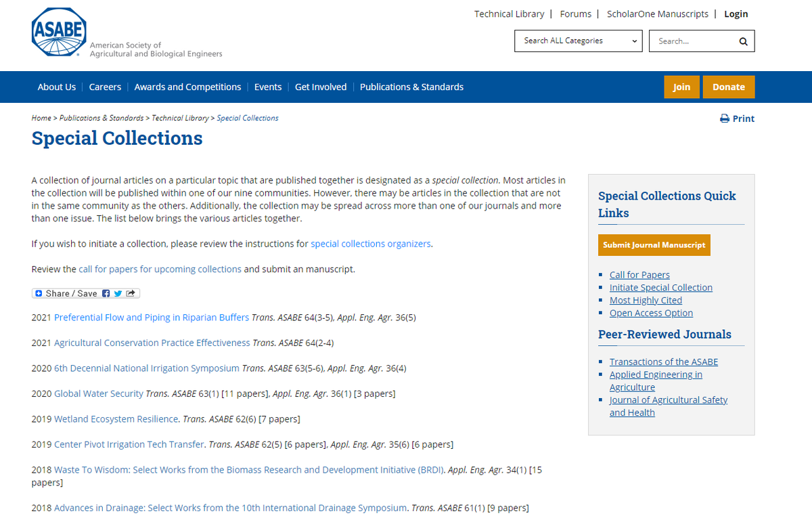Click the Print text link
The width and height of the screenshot is (812, 520).
pyautogui.click(x=744, y=118)
